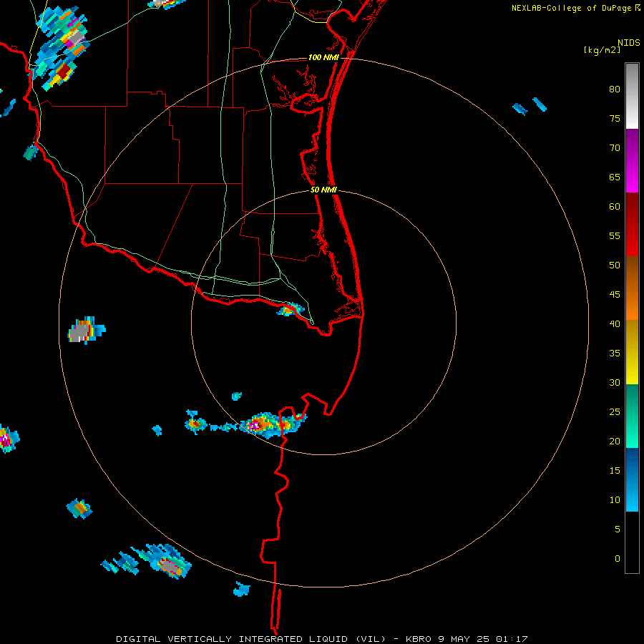The image size is (644, 644).
Task: Click the NIDS label above the legend
Action: pyautogui.click(x=629, y=42)
